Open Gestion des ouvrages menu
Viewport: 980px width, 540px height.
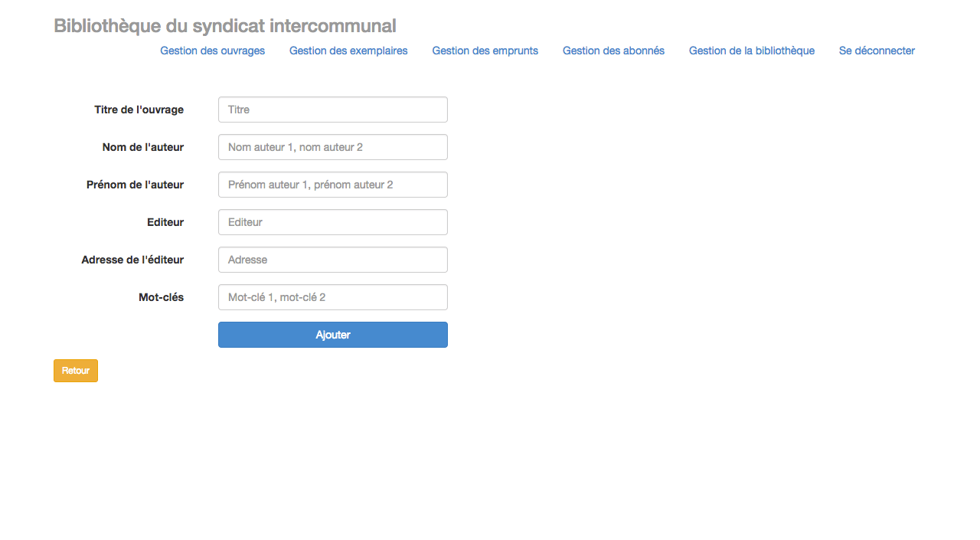212,51
